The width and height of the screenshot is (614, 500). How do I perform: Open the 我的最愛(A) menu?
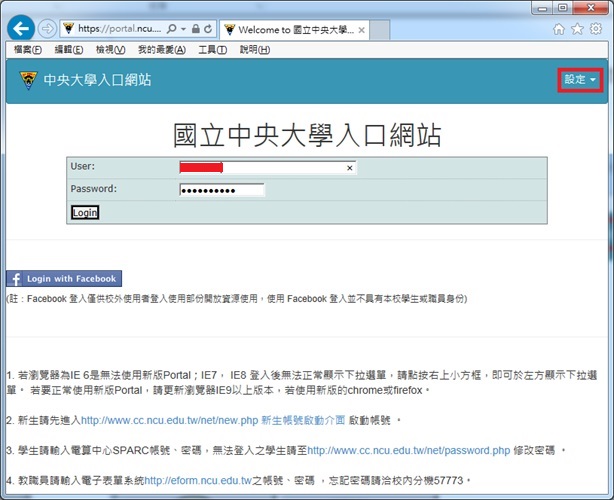[162, 50]
